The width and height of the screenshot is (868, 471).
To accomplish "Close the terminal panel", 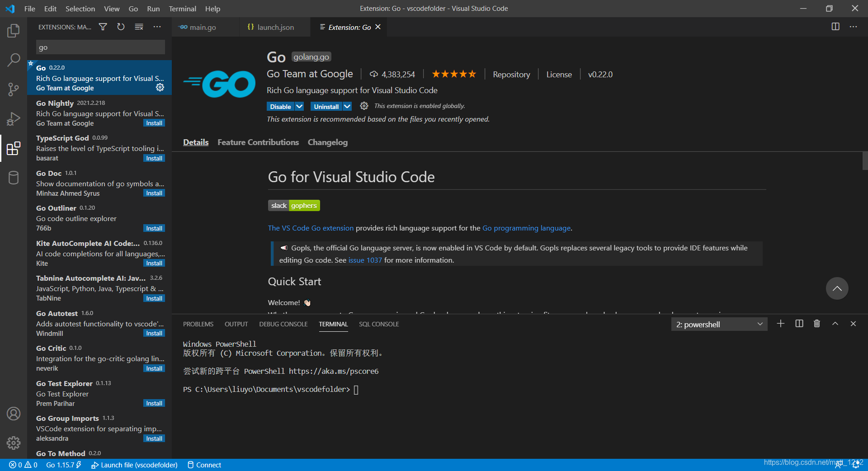I will pos(853,324).
